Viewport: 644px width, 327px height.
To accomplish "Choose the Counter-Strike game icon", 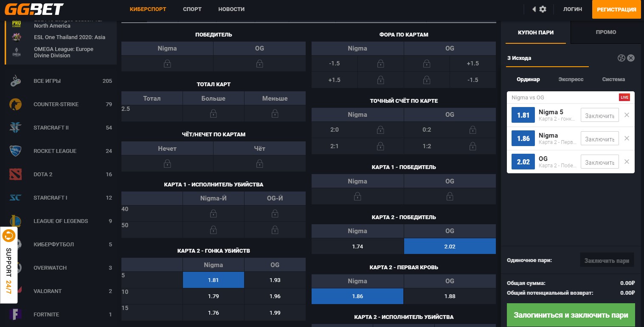I will [16, 104].
